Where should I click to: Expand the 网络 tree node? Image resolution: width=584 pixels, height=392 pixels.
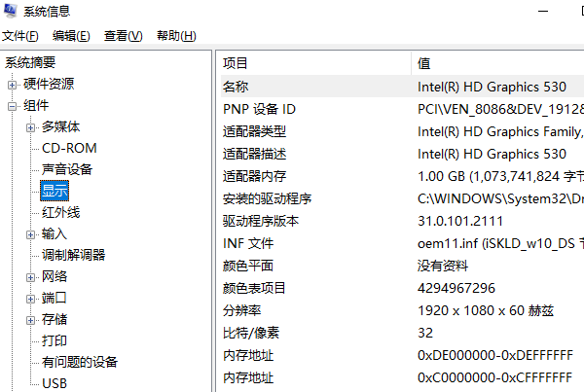click(30, 278)
